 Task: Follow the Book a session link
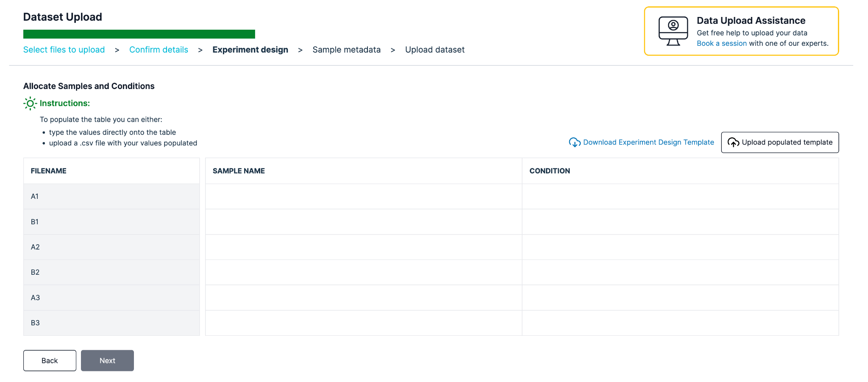click(x=721, y=43)
